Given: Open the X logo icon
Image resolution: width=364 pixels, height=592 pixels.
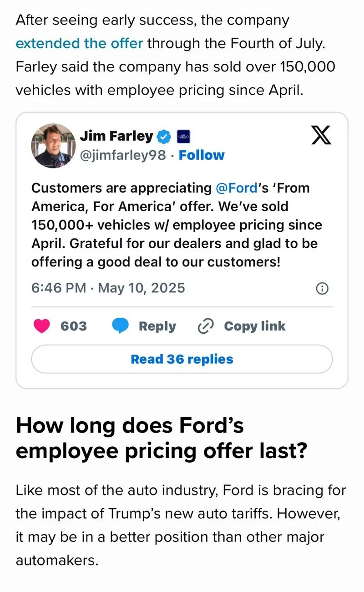Looking at the screenshot, I should 321,135.
